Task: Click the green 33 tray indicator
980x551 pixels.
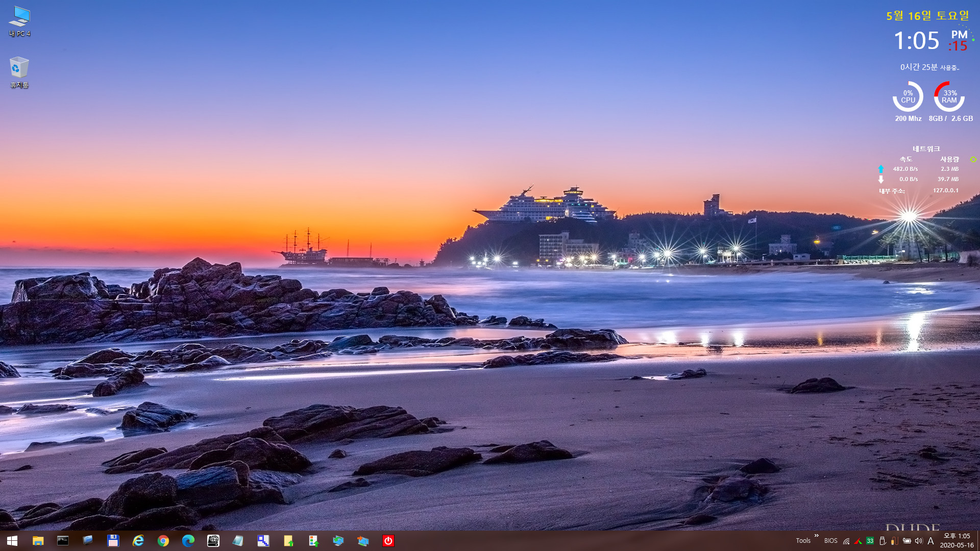Action: pos(870,541)
